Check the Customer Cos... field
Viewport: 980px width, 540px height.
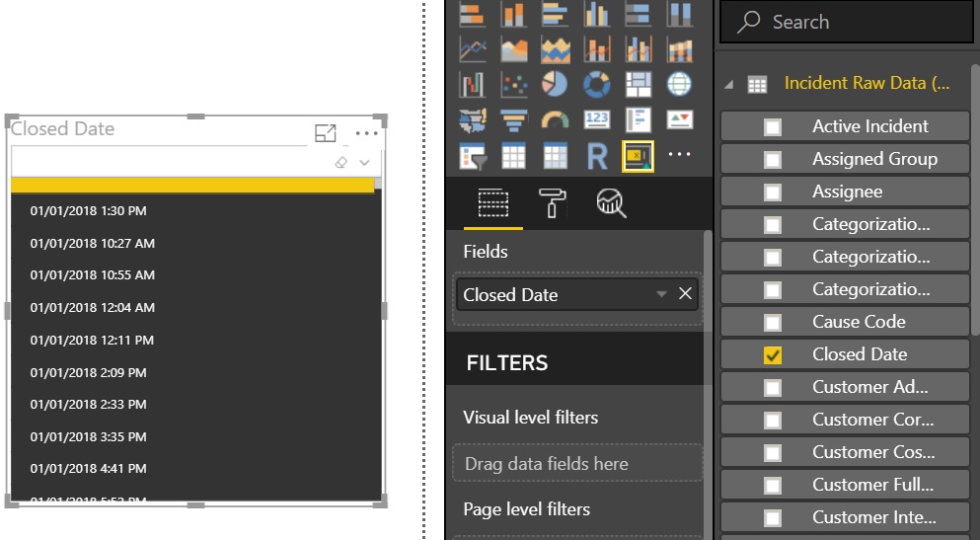773,452
